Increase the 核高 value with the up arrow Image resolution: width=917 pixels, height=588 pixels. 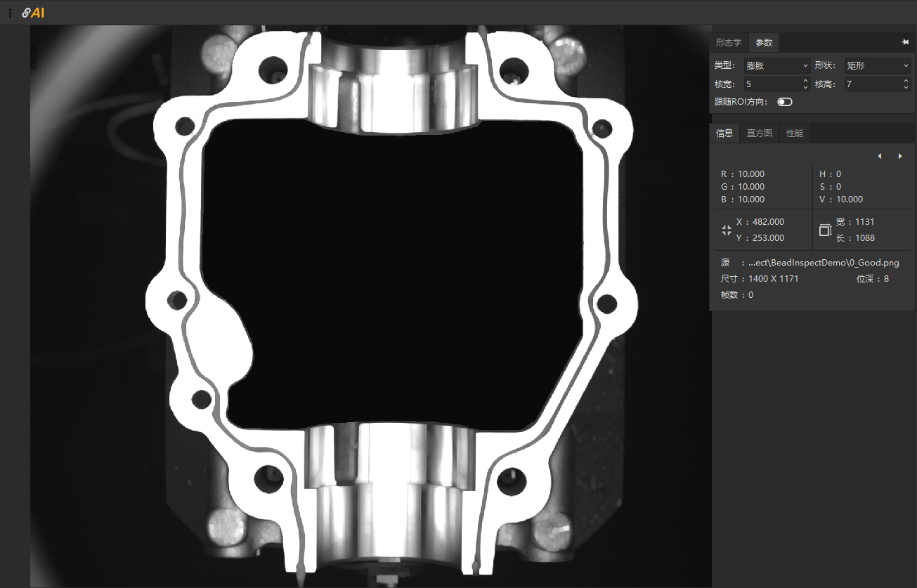(906, 81)
